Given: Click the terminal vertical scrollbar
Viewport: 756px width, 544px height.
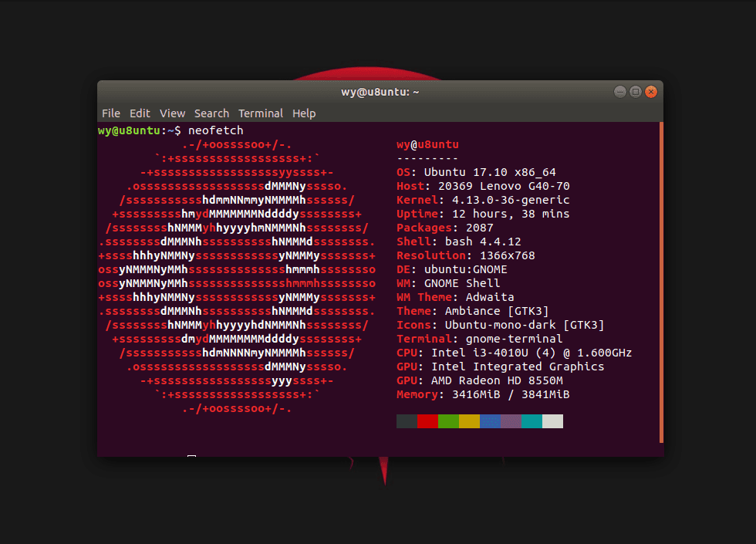Looking at the screenshot, I should [x=661, y=282].
